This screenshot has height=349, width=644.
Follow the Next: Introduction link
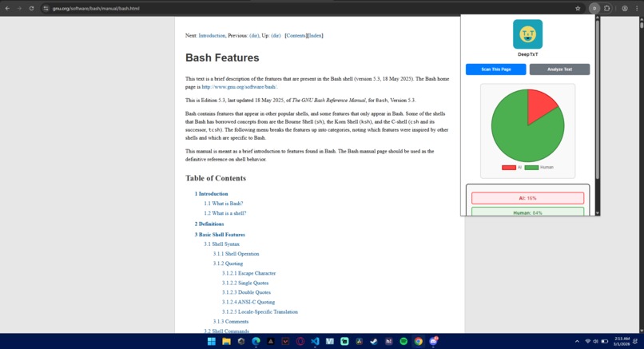pos(212,36)
